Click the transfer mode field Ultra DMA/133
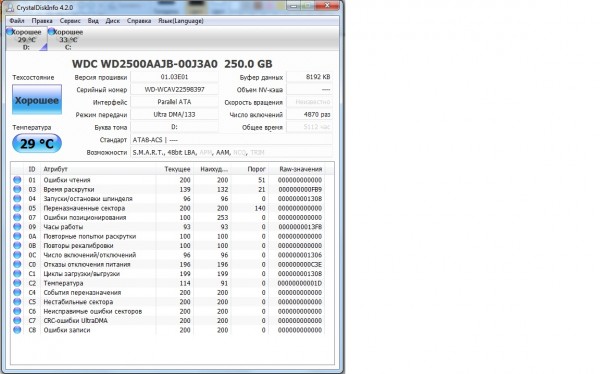600x374 pixels. [174, 114]
